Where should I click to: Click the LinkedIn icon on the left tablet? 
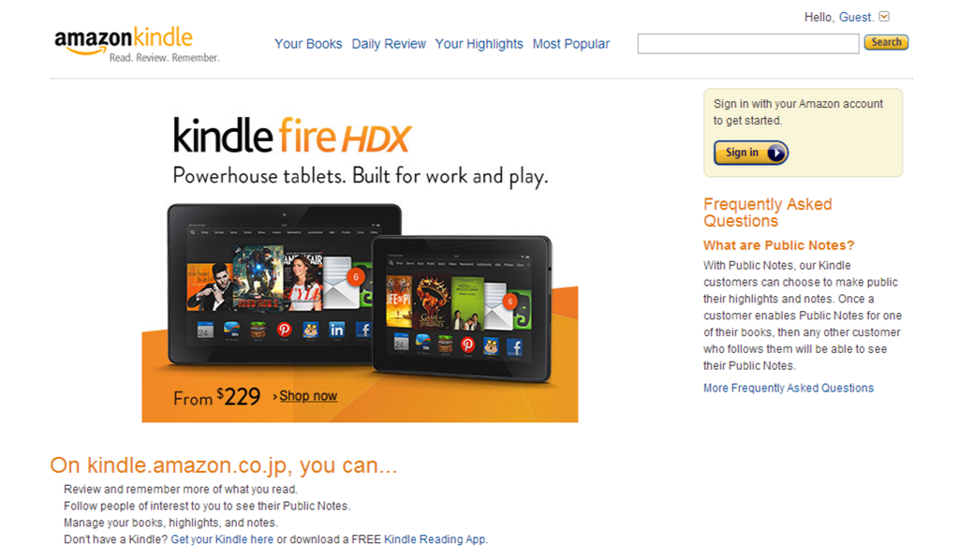tap(336, 330)
